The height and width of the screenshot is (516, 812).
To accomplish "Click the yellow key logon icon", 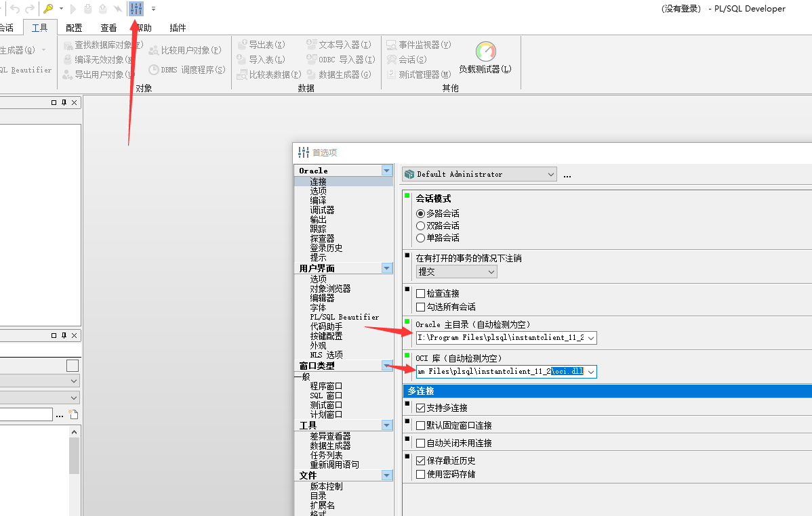I will pos(48,9).
